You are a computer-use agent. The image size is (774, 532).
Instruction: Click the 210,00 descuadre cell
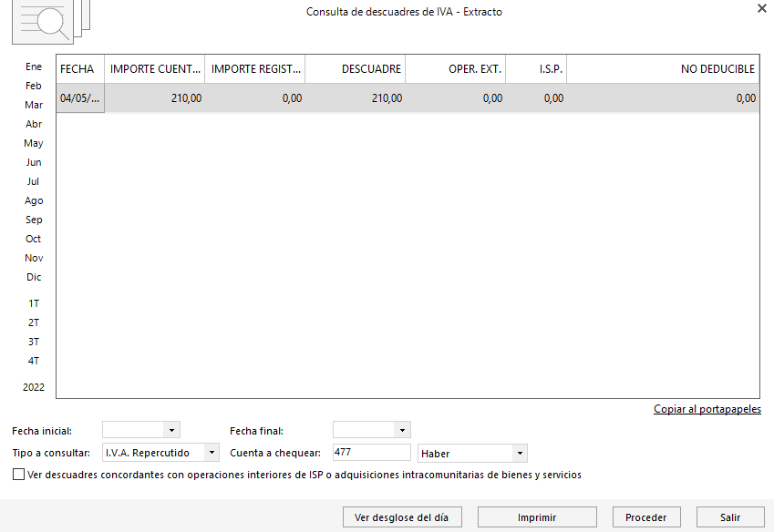pyautogui.click(x=356, y=98)
